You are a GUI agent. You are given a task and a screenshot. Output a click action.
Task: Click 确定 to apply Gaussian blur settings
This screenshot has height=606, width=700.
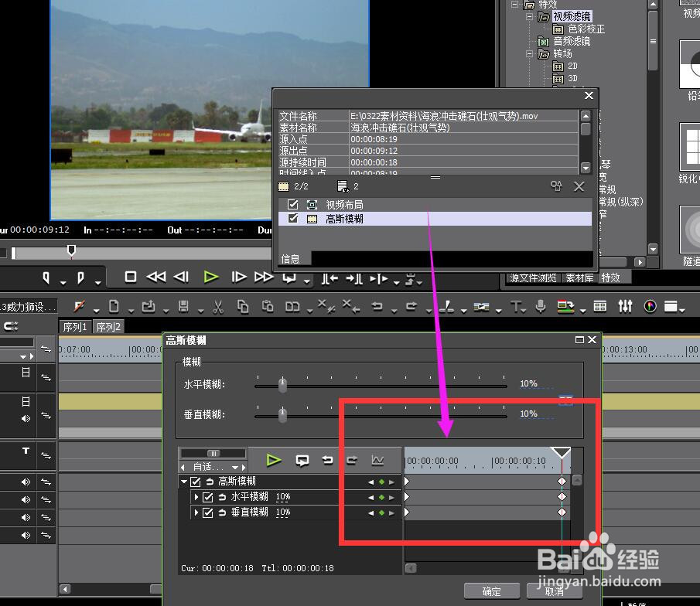(x=492, y=591)
